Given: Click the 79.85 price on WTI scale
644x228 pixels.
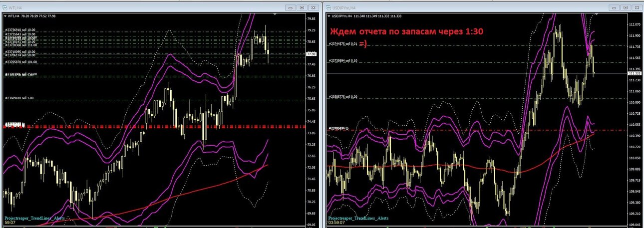Looking at the screenshot, I should pos(312,19).
